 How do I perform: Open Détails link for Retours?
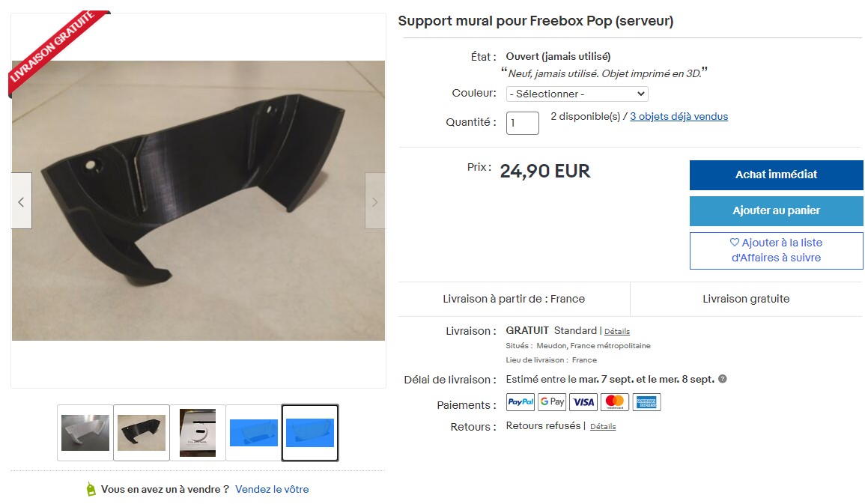(x=603, y=426)
